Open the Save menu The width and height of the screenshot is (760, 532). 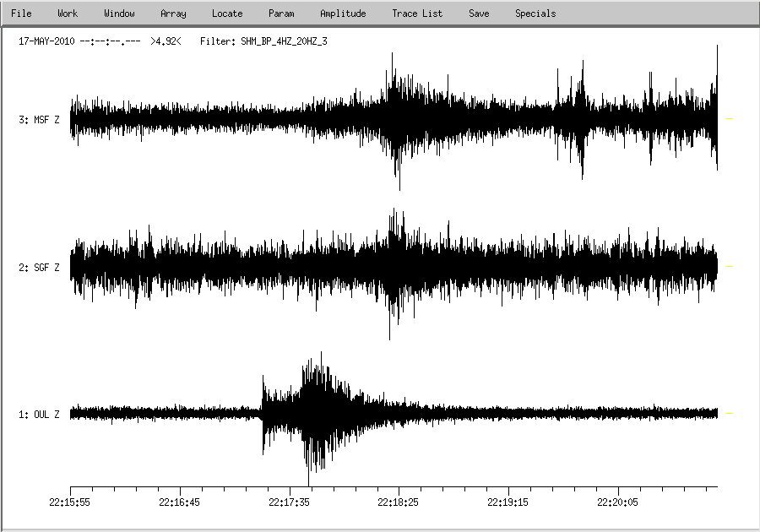(x=479, y=14)
